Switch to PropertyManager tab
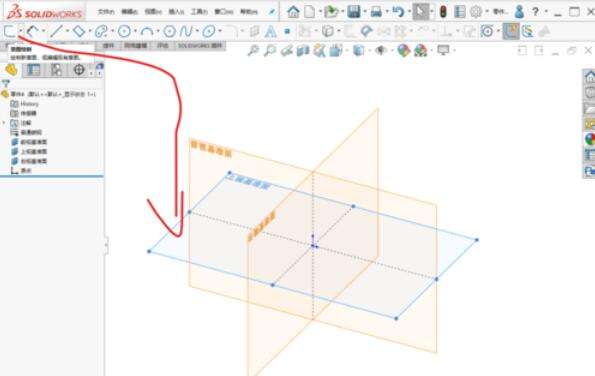 34,70
